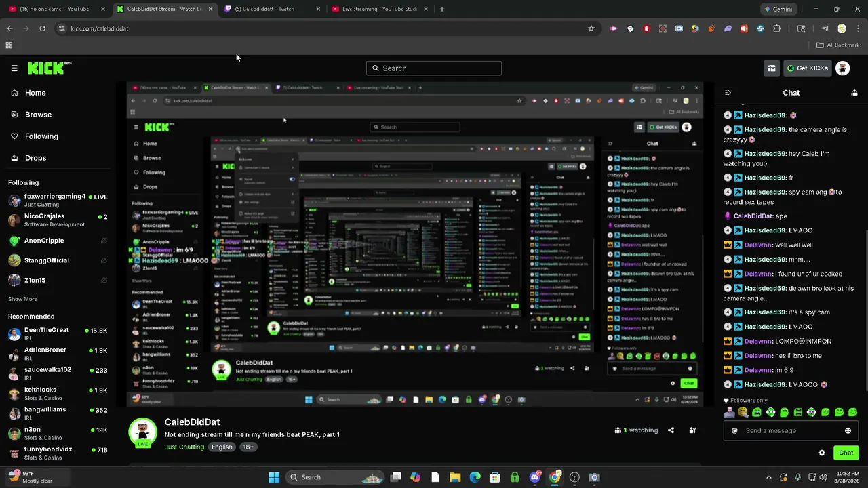Screen dimensions: 868x488
Task: Click the taskbar Search box
Action: pos(335,477)
